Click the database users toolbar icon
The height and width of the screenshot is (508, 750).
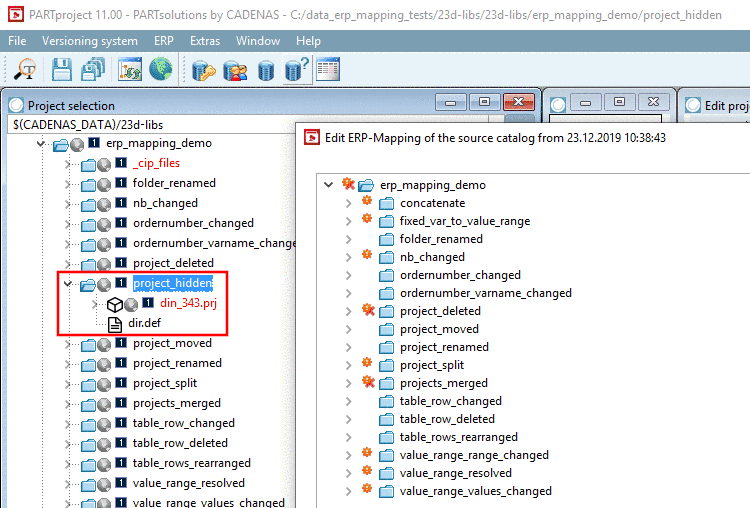tap(235, 70)
